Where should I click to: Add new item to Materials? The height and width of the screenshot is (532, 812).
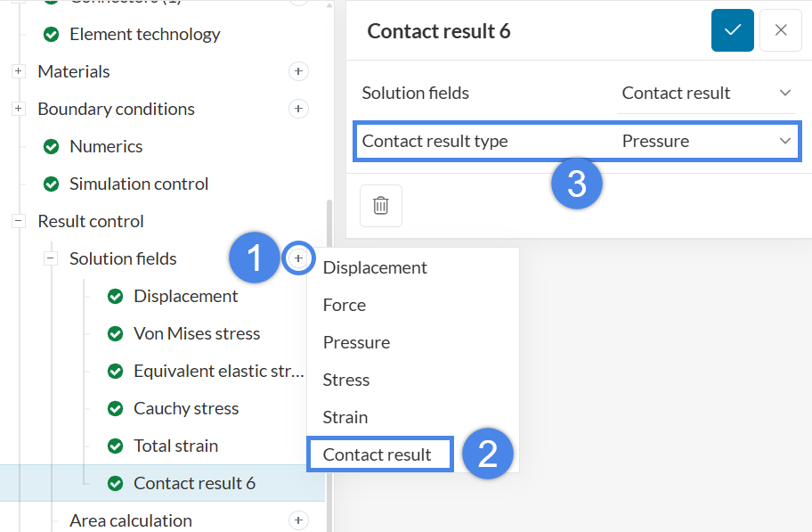[298, 71]
